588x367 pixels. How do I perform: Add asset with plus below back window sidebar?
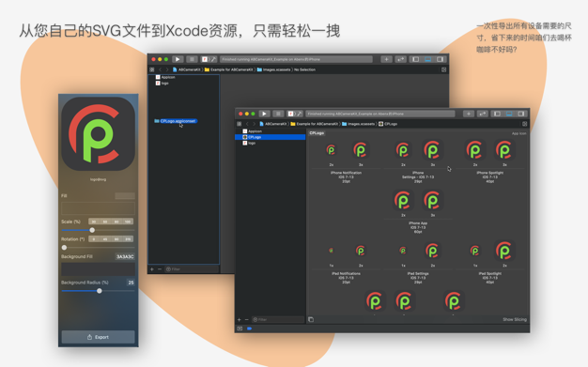coord(152,269)
